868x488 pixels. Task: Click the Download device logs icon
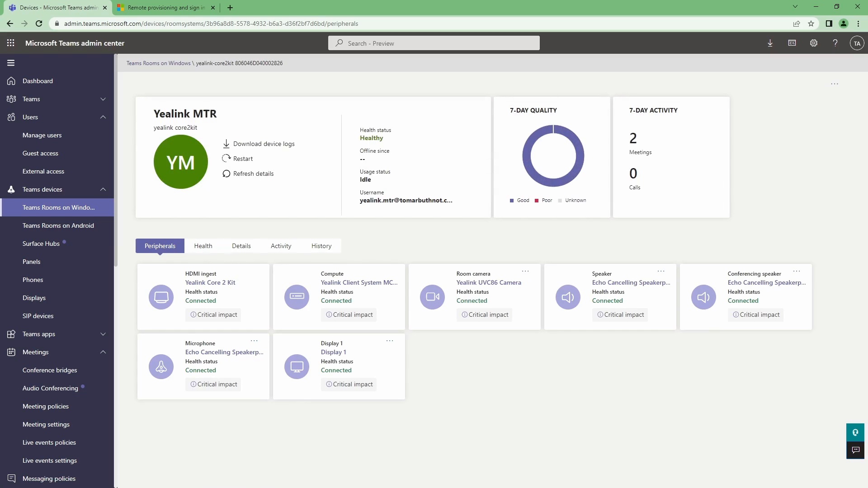point(226,144)
